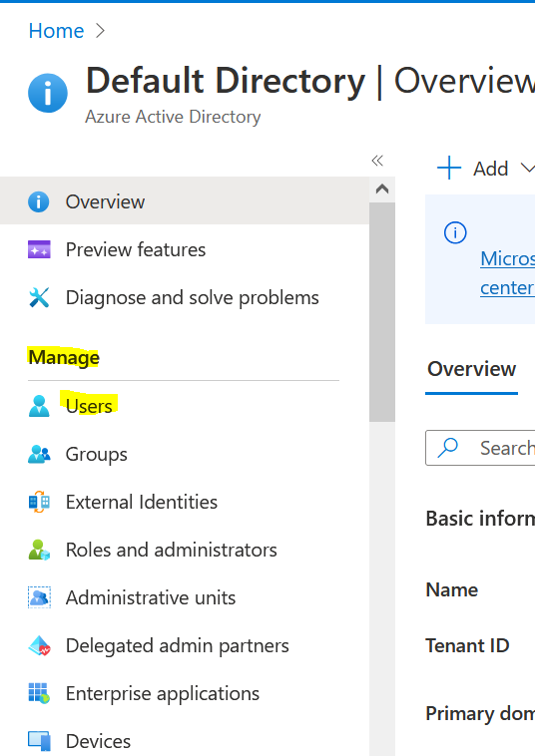Click the Enterprise applications grid icon
This screenshot has height=756, width=535.
pos(39,693)
